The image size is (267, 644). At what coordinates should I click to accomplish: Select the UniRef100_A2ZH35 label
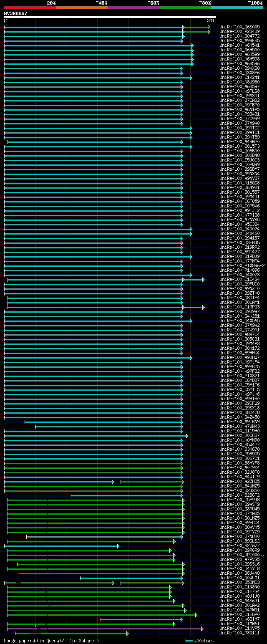tap(239, 481)
